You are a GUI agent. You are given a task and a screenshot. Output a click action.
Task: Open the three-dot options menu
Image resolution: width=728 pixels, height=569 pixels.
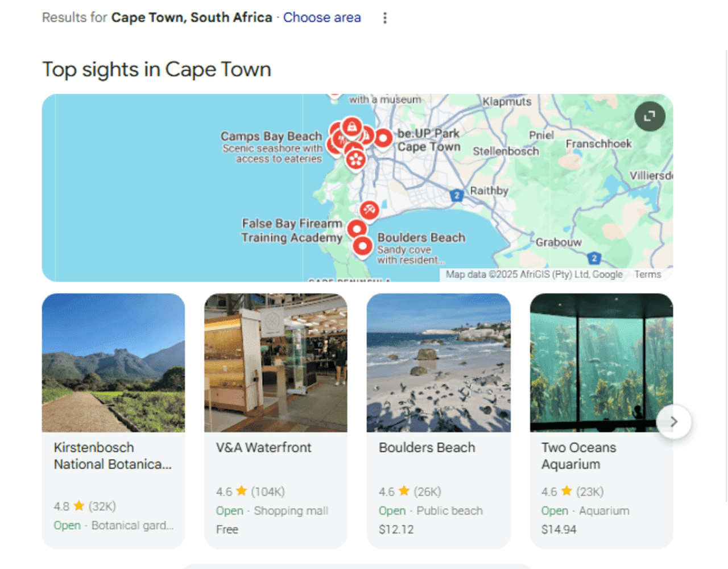pos(385,18)
